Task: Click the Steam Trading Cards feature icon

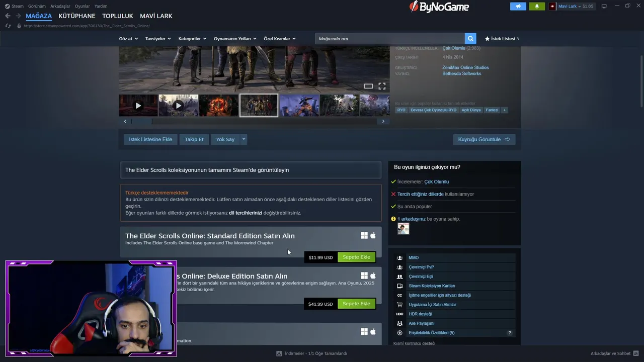Action: pos(399,286)
